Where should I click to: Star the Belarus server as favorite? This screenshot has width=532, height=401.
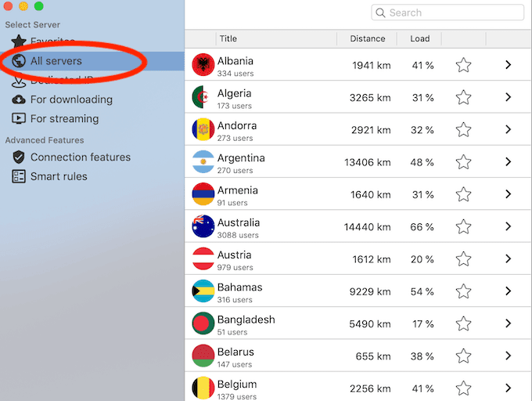click(463, 356)
